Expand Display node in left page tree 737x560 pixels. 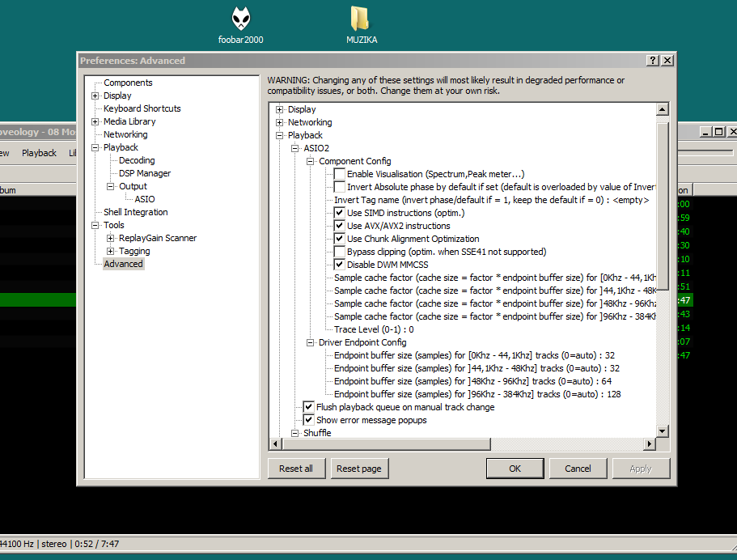(95, 95)
